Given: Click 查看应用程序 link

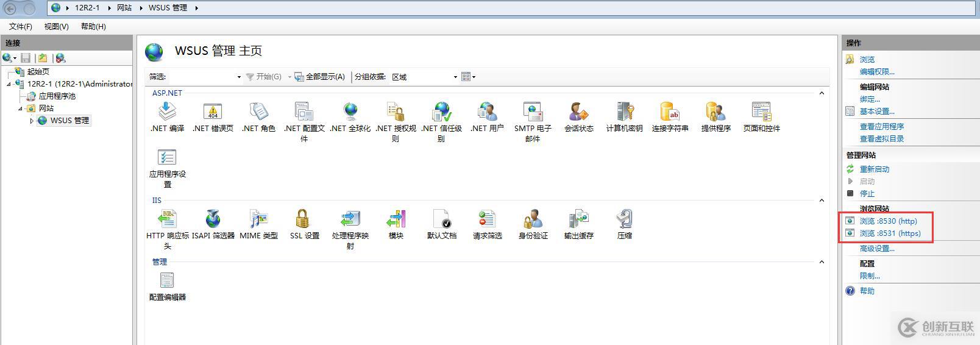Looking at the screenshot, I should [x=882, y=127].
